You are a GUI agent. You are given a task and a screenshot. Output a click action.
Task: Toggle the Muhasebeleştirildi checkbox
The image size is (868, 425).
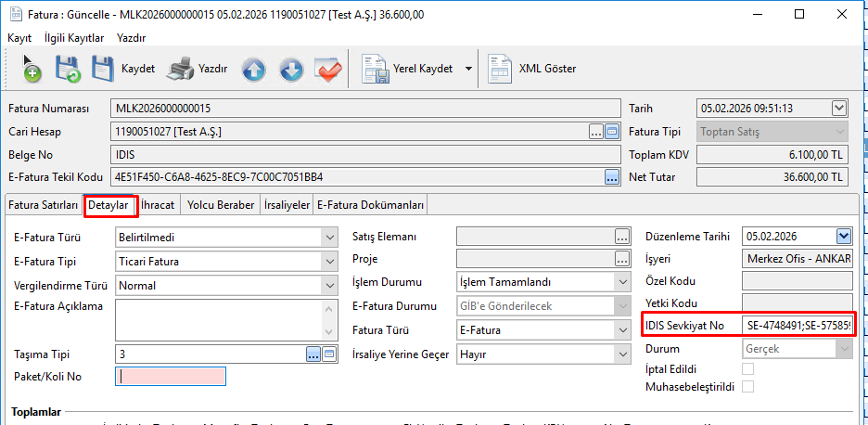(747, 387)
